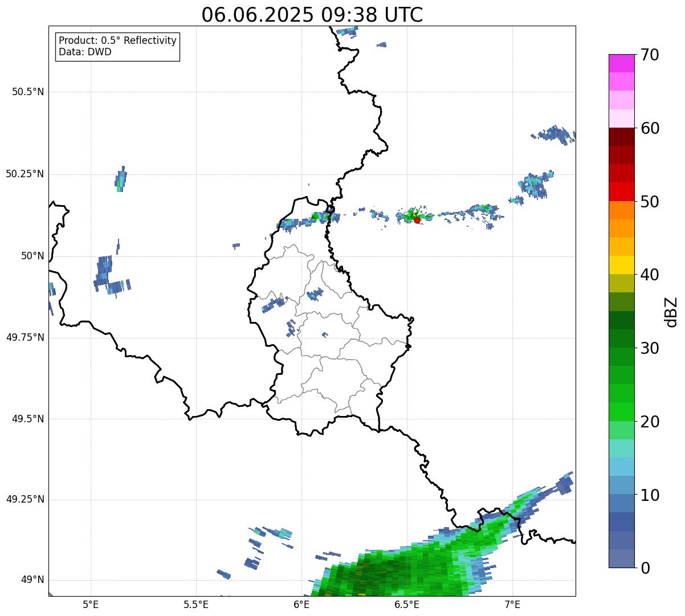The height and width of the screenshot is (616, 685).
Task: Pick the grey-blue swatch just above 0 dBZ
Action: tap(621, 558)
